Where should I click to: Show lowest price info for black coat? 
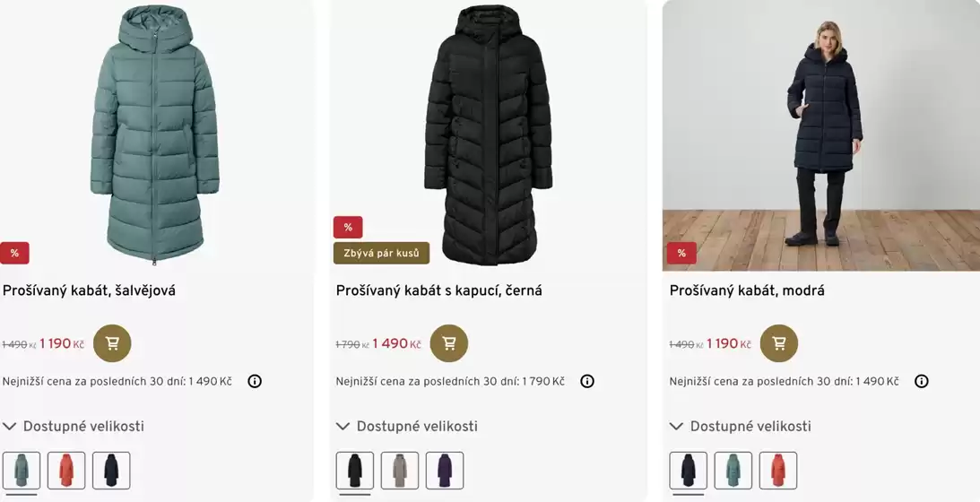(x=587, y=381)
